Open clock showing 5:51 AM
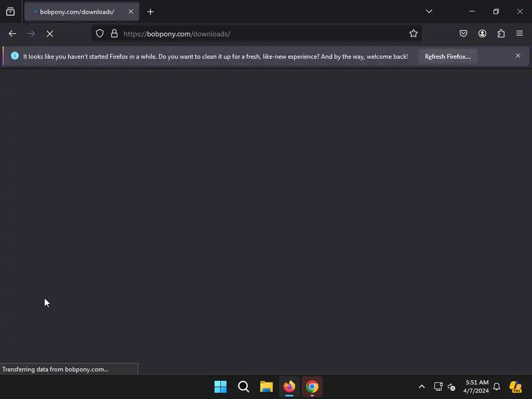This screenshot has width=532, height=399. pos(476,387)
